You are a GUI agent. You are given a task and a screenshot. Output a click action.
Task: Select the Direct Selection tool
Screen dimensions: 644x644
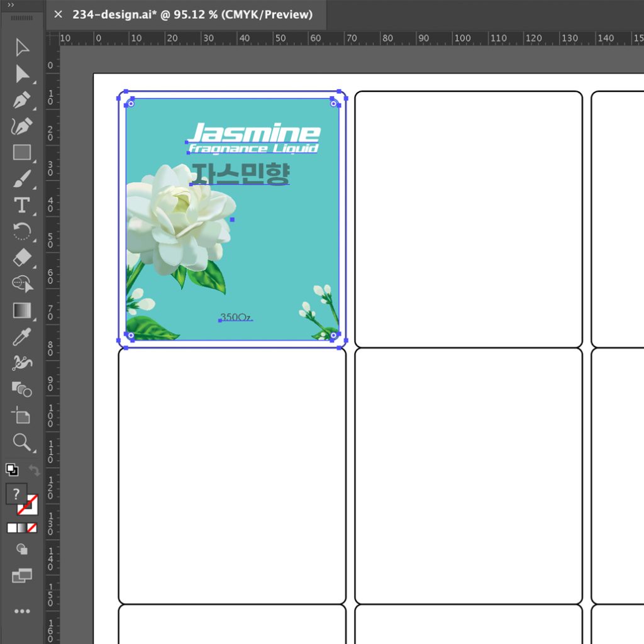point(22,74)
